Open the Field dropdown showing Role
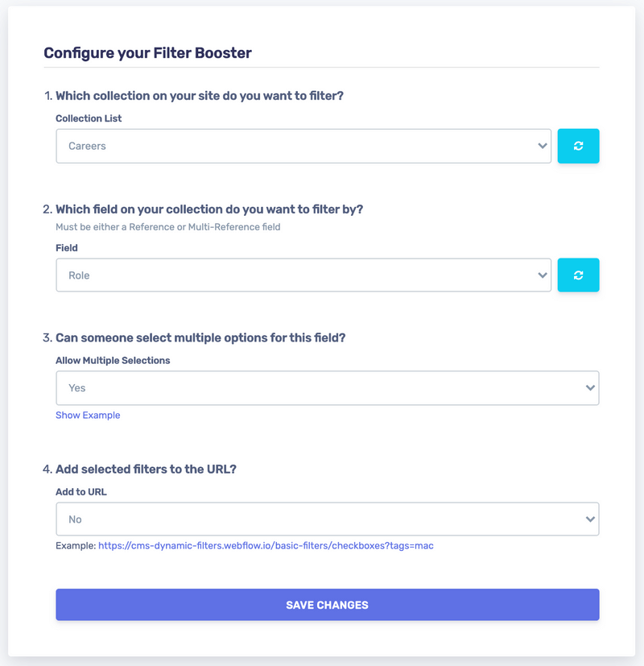The image size is (644, 666). click(x=303, y=275)
